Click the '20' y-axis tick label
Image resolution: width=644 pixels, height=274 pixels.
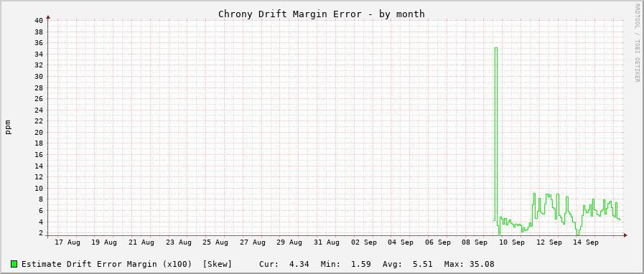(39, 132)
